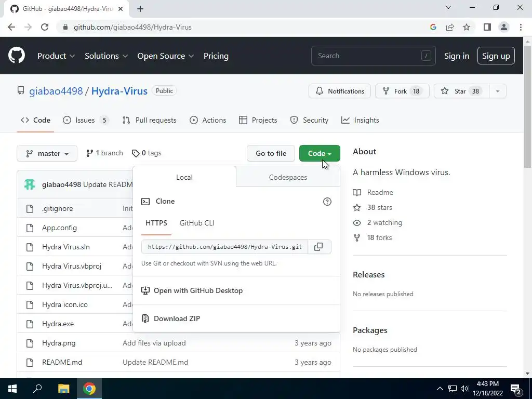532x399 pixels.
Task: Open the Security tab
Action: [x=309, y=120]
